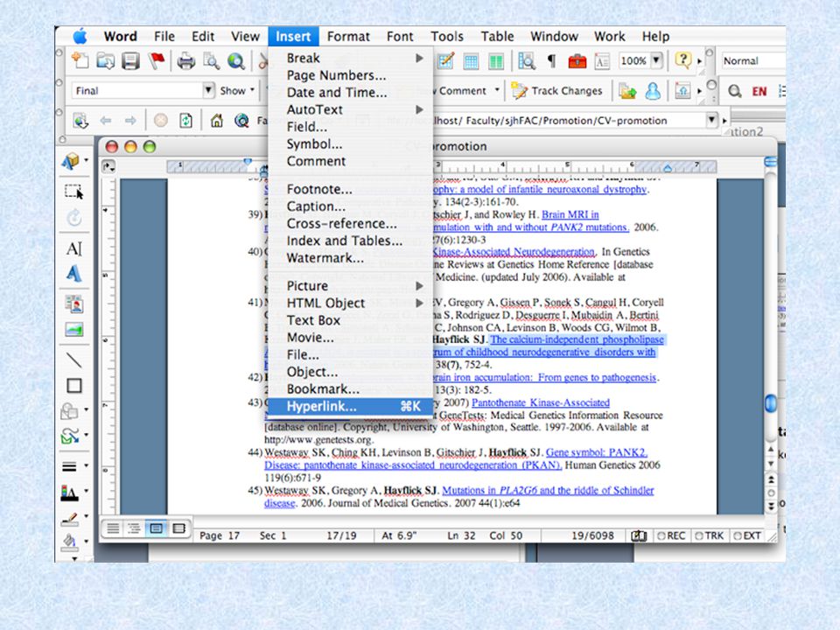Click the EN language button
This screenshot has width=840, height=630.
(x=759, y=92)
